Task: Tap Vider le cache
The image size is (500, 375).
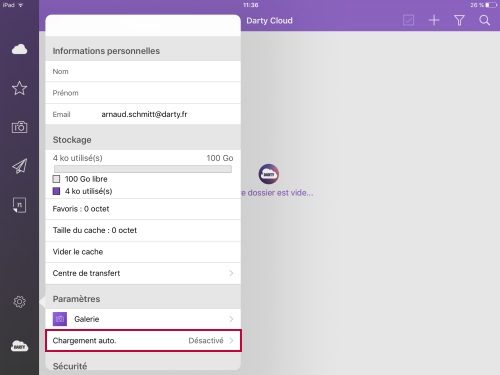Action: coord(143,252)
